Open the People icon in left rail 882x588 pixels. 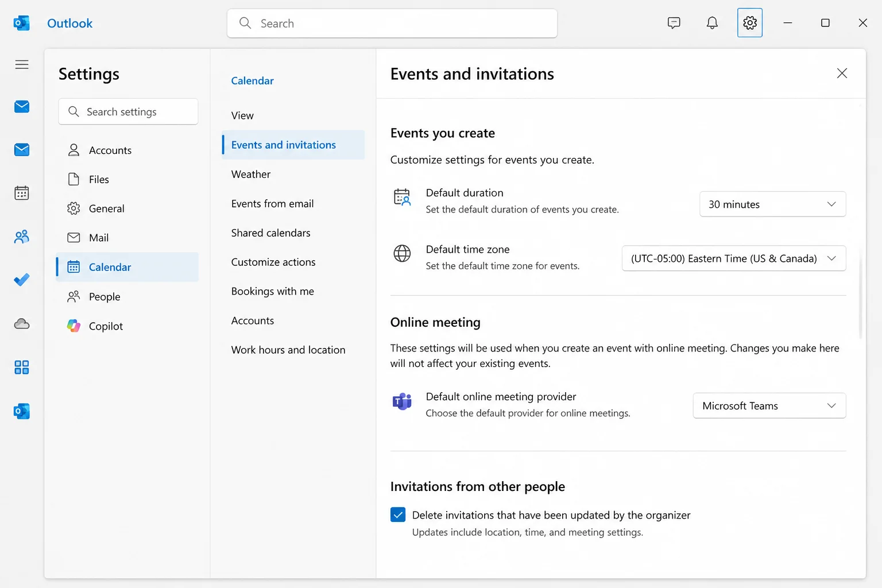22,237
